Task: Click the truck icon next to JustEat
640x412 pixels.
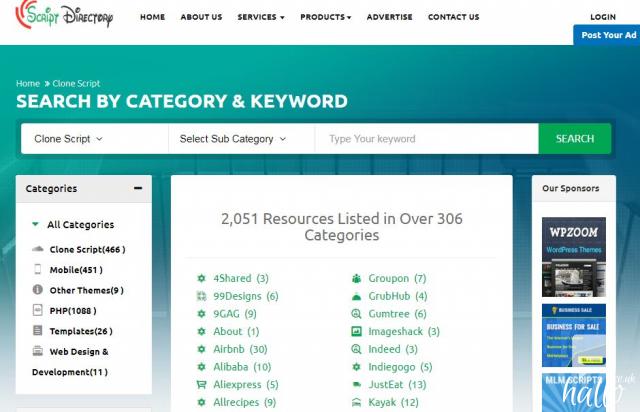Action: 356,385
